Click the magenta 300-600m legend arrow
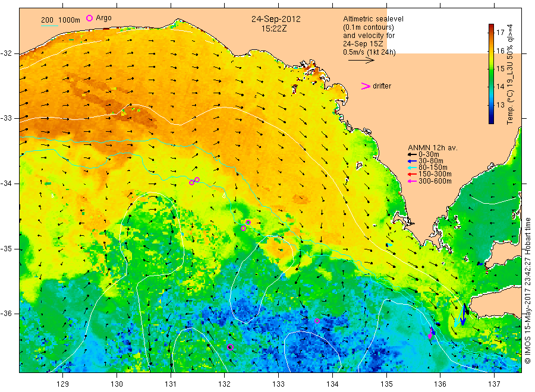This screenshot has height=392, width=535. [x=412, y=181]
